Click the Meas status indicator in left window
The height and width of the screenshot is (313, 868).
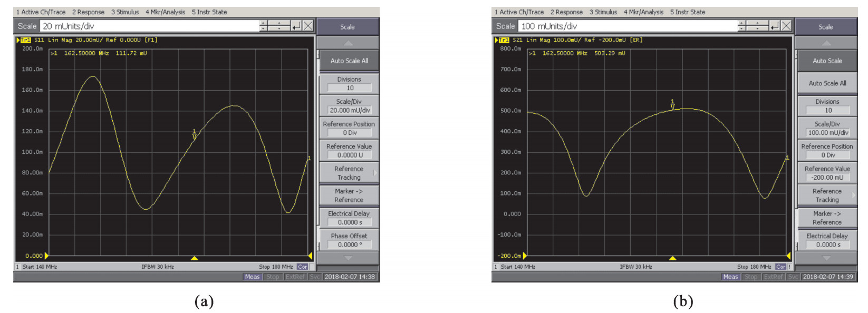coord(252,277)
